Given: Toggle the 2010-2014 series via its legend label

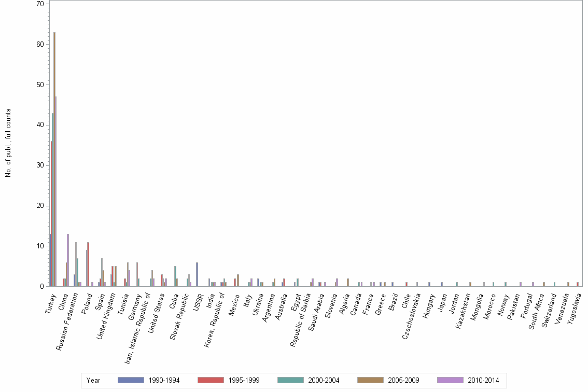Looking at the screenshot, I should point(484,380).
